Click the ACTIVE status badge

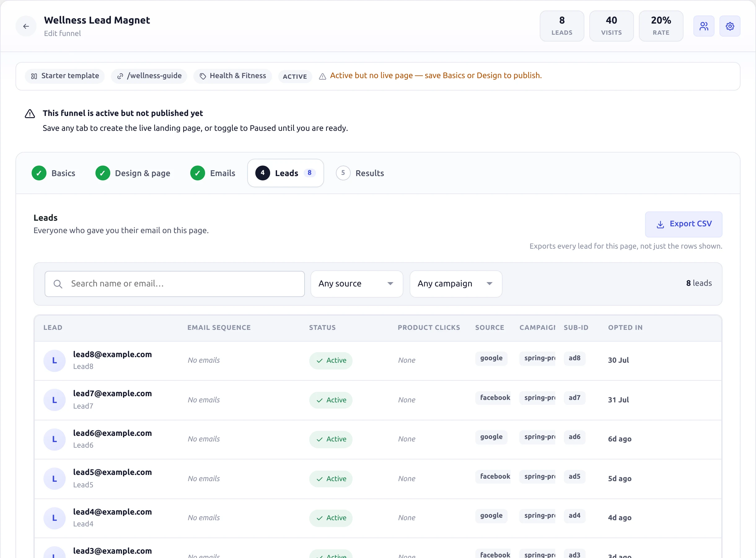tap(295, 76)
